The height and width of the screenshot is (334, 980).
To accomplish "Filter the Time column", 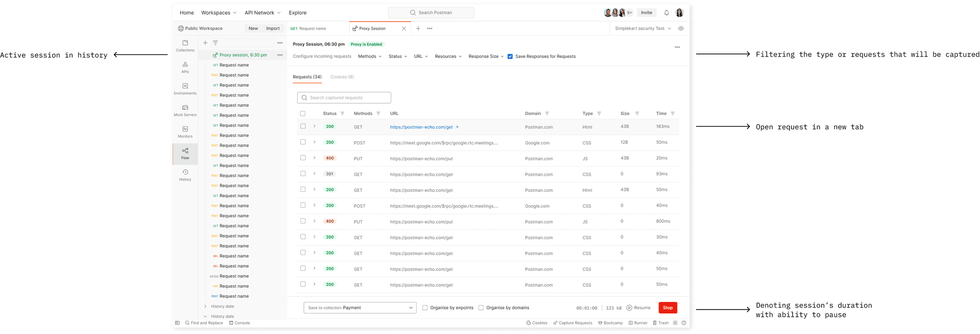I will click(x=673, y=114).
